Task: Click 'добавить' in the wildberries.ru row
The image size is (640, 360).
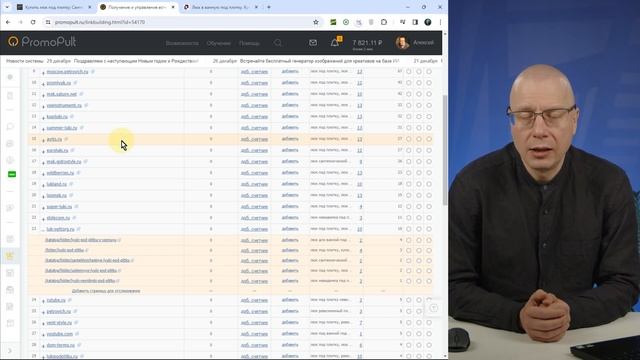Action: click(290, 173)
